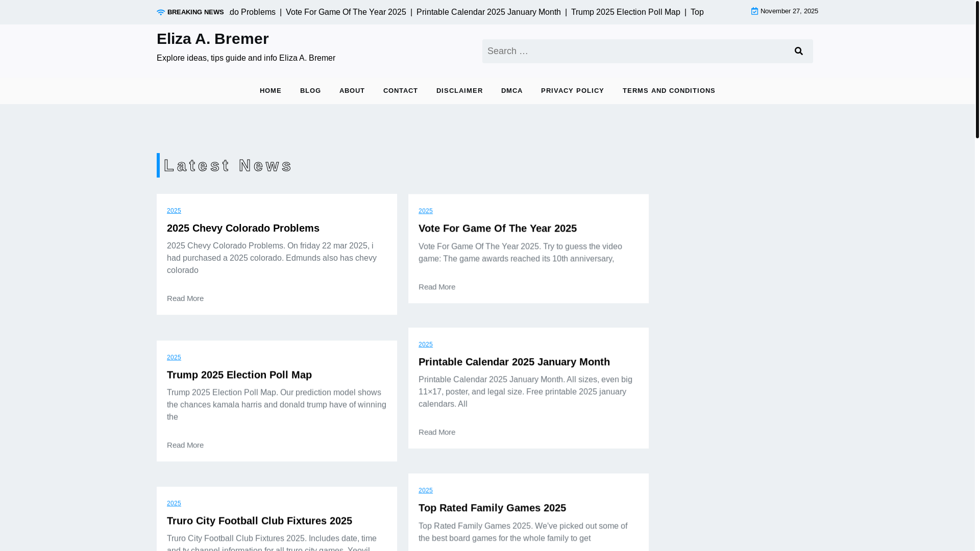This screenshot has height=551, width=980.
Task: Open the CONTACT page
Action: [401, 91]
